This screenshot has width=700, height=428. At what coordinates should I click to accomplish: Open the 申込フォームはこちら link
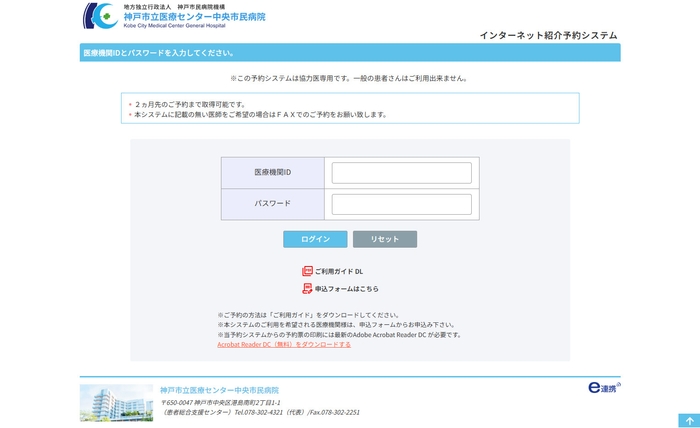coord(346,289)
